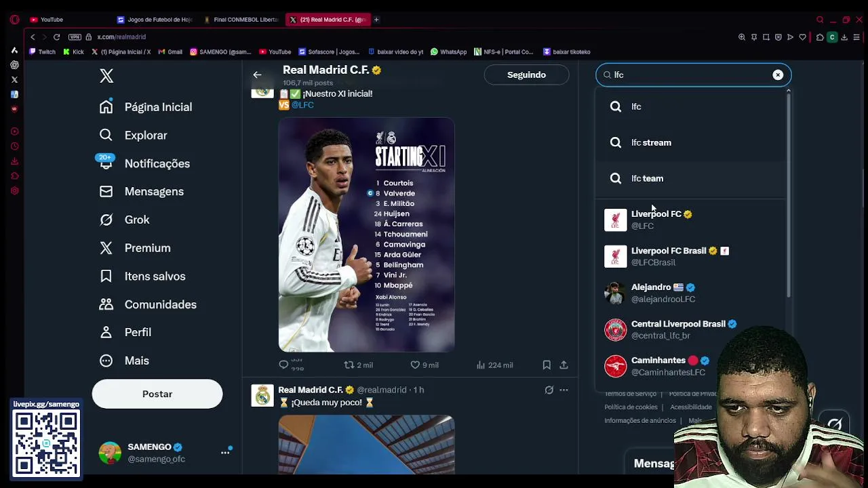Open Twitch bookmark
Image resolution: width=868 pixels, height=488 pixels.
(x=43, y=52)
